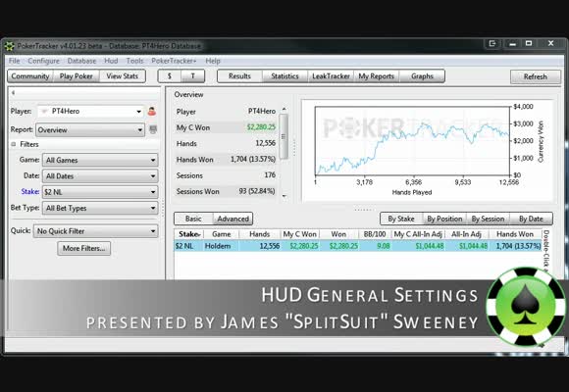Click the My C Won $2,280.25 value
Viewport: 569px width, 392px height.
coord(261,127)
